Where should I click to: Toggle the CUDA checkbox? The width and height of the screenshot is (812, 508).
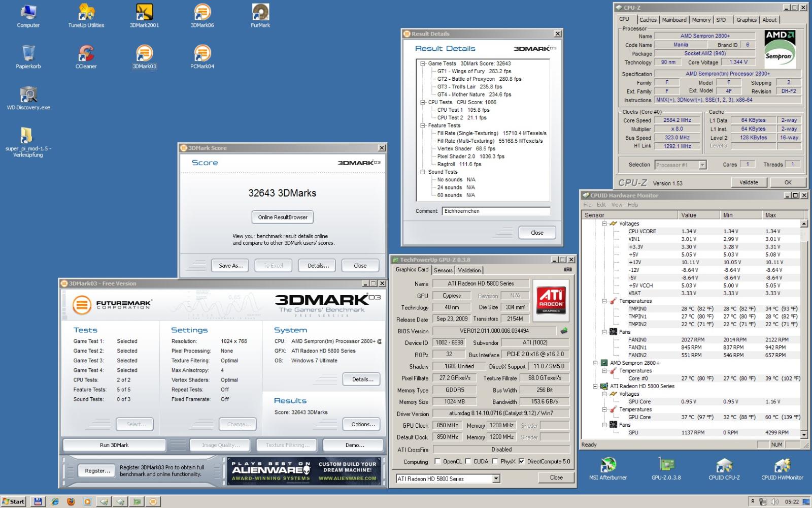click(468, 461)
